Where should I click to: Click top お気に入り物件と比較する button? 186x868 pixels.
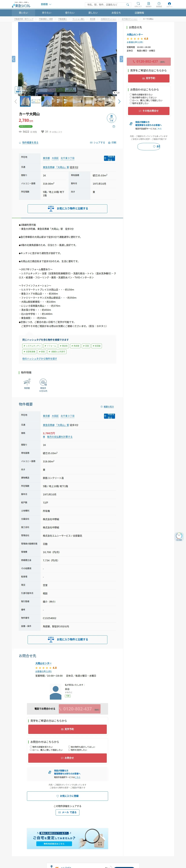[68, 209]
